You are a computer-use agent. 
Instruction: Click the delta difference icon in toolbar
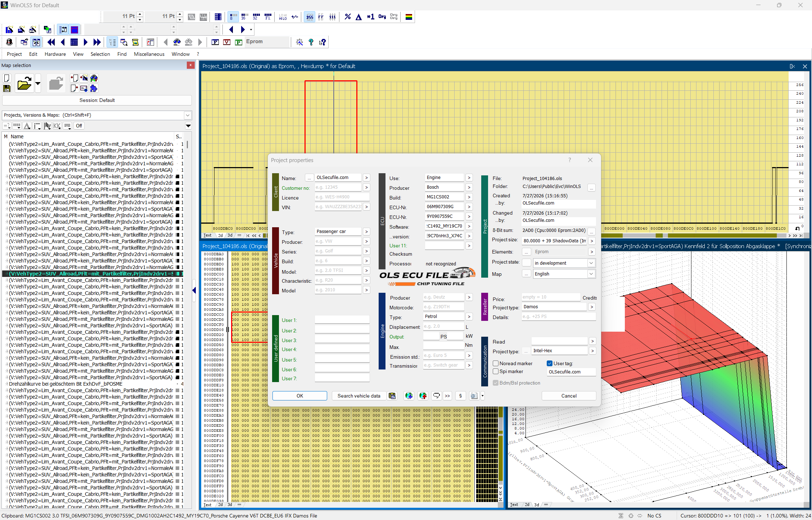(x=358, y=17)
